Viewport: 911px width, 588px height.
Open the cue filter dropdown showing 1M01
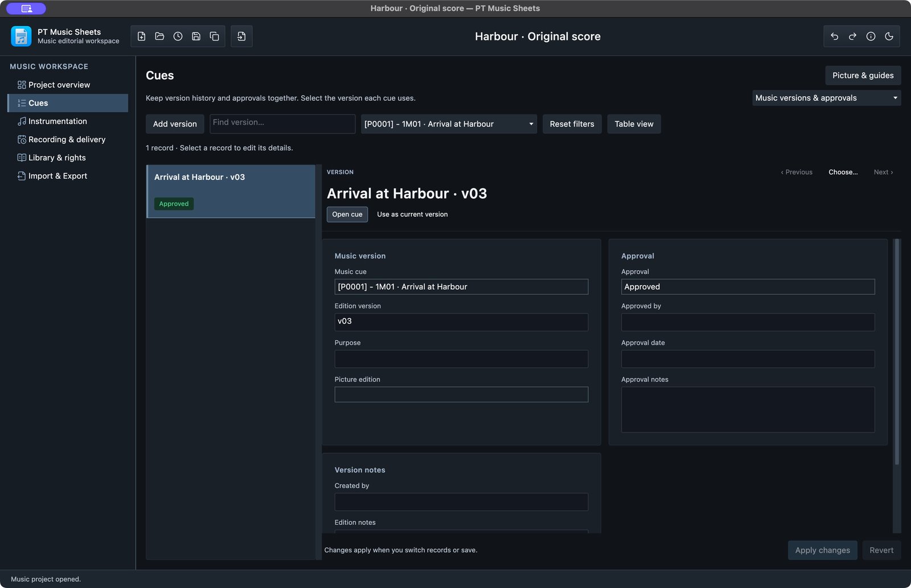click(x=449, y=124)
